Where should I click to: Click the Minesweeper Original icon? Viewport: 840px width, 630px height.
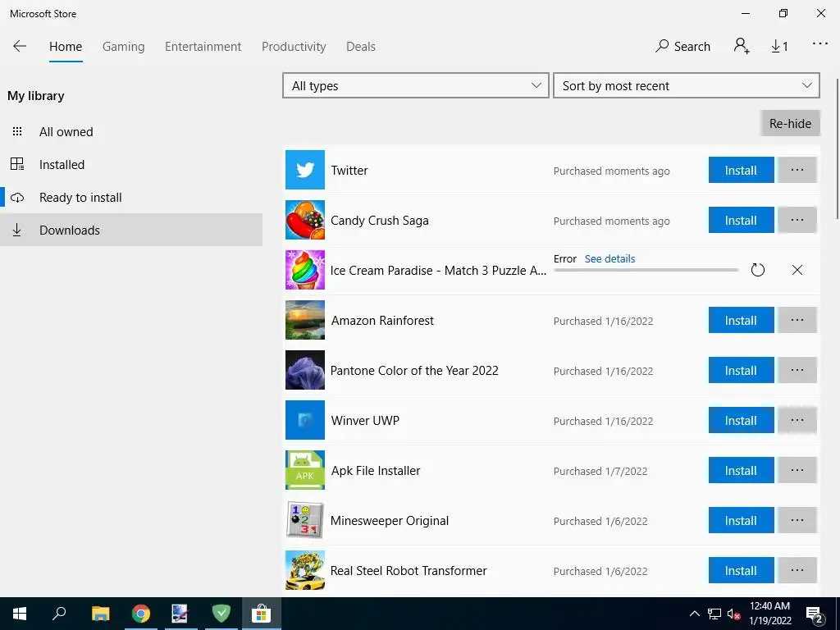coord(305,519)
